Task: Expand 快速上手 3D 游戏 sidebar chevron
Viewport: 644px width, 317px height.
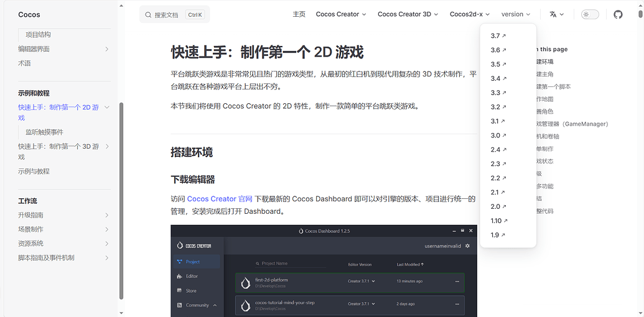Action: [x=106, y=147]
